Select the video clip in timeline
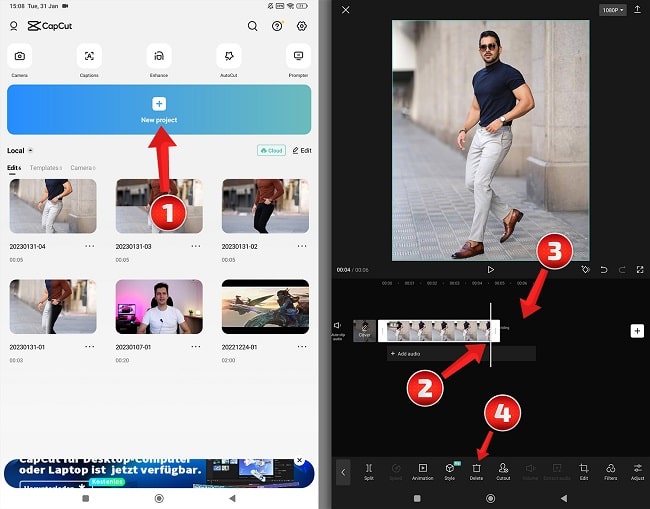 [439, 331]
